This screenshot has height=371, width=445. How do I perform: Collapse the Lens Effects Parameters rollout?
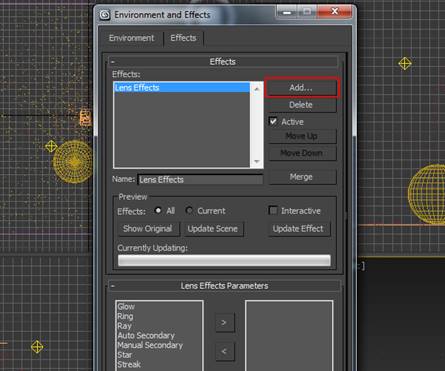pos(224,286)
